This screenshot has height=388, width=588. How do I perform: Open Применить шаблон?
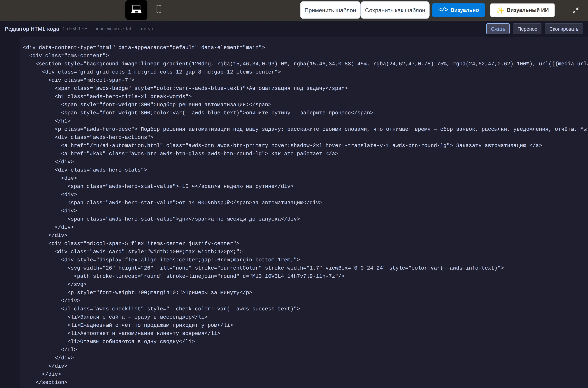330,10
